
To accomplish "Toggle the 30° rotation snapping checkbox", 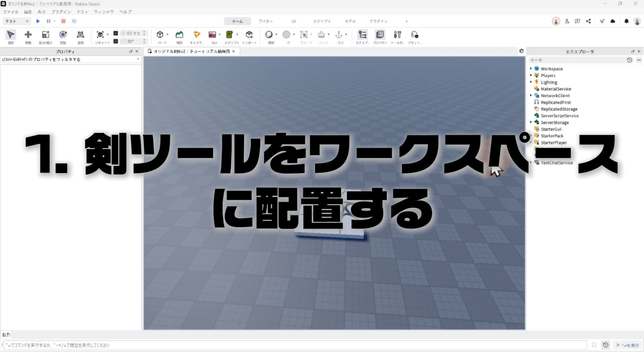I will click(x=116, y=41).
